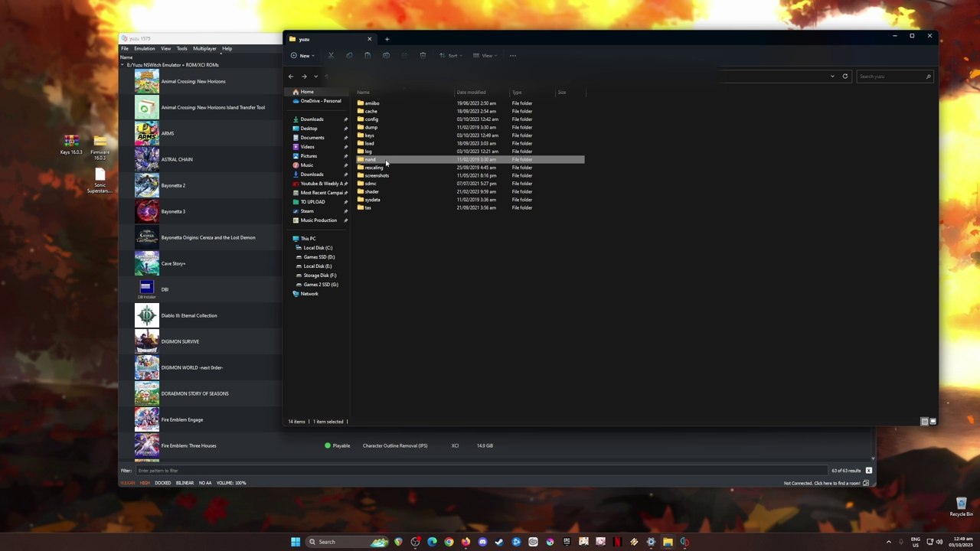Go back with Explorer's back arrow
The height and width of the screenshot is (551, 980).
point(291,77)
